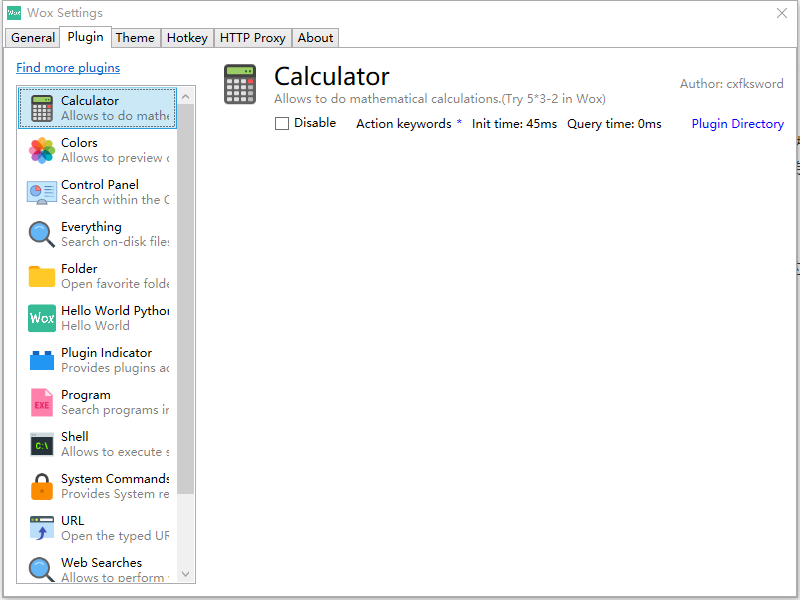Select the Calculator plugin icon in list
This screenshot has height=600, width=800.
(x=42, y=108)
